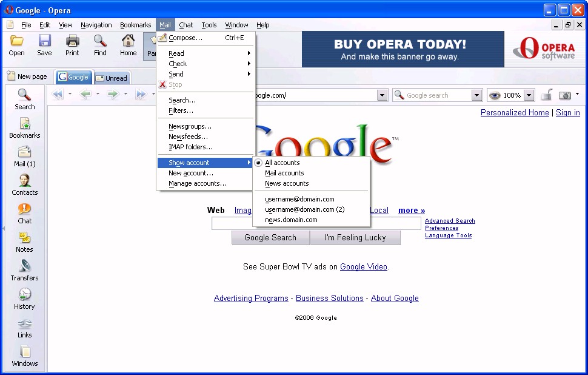Screen dimensions: 588x375
Task: Open the Search panel in sidebar
Action: [25, 100]
